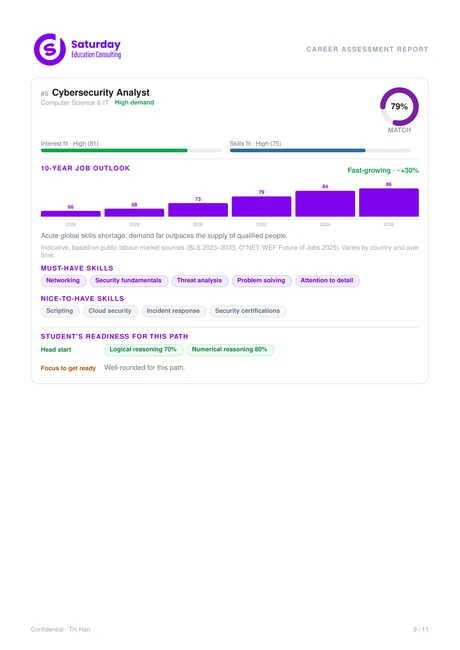Click the 'Acute global skills shortage' sentence
460x650 pixels.
tap(164, 235)
